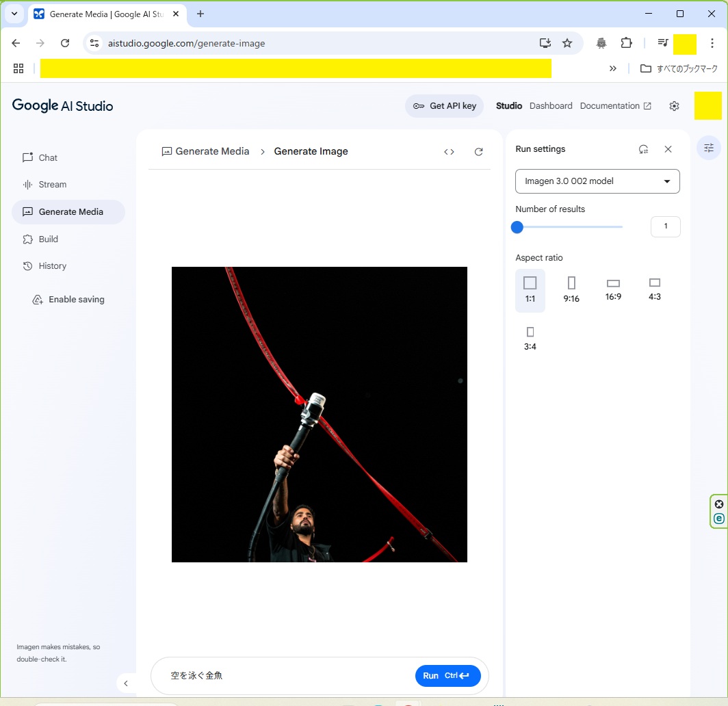This screenshot has height=706, width=728.
Task: Toggle the run settings tune icon
Action: click(709, 148)
